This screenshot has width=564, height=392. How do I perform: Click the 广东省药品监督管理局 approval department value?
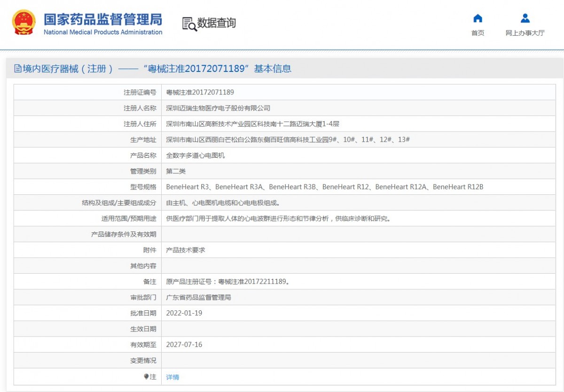click(199, 298)
